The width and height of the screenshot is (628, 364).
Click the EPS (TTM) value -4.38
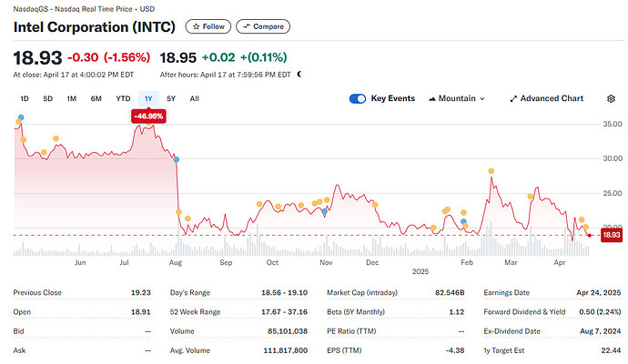[455, 350]
